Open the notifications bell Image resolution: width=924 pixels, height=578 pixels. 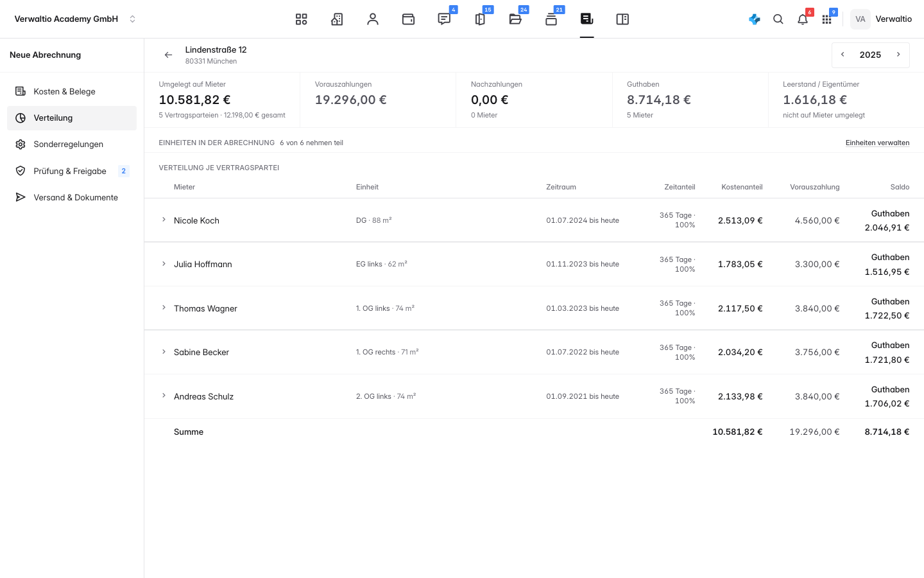(x=803, y=19)
